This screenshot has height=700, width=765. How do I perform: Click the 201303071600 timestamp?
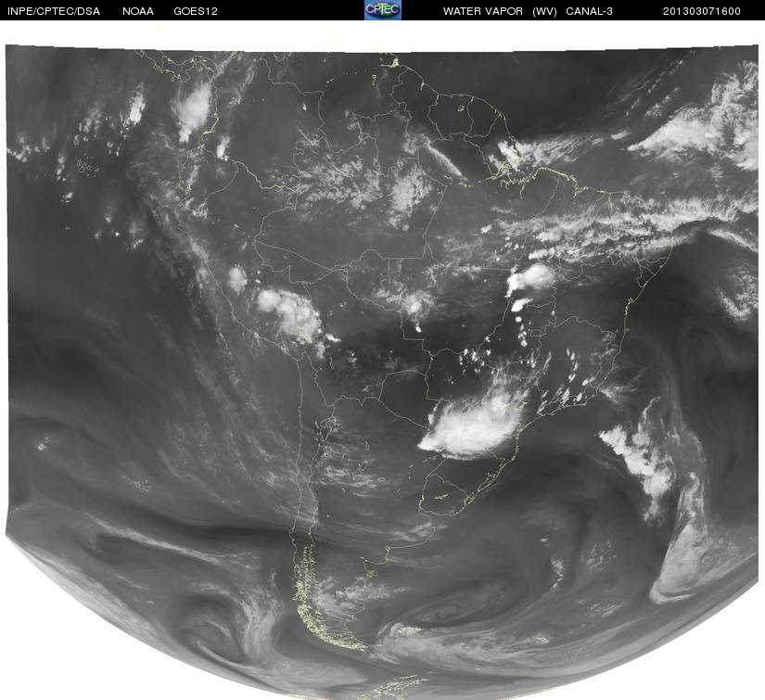702,11
